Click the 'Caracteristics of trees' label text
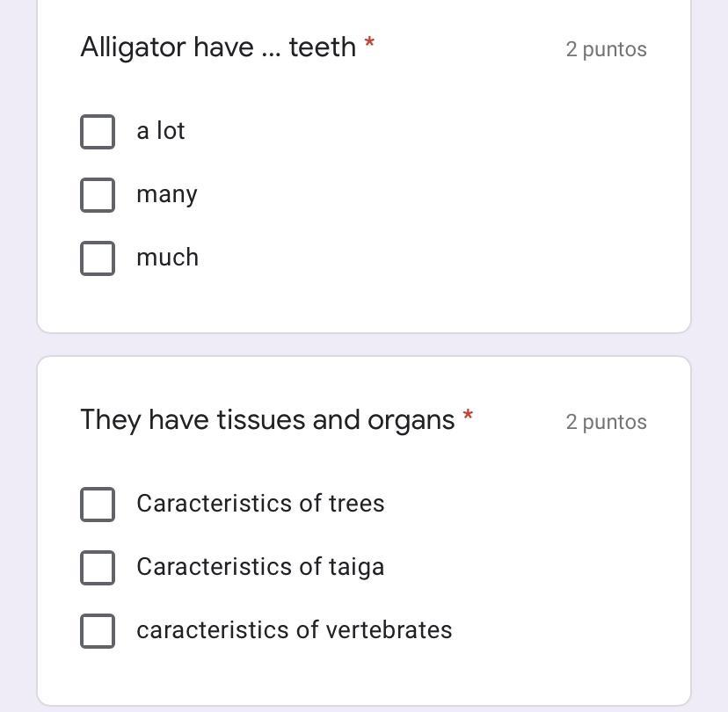Image resolution: width=728 pixels, height=712 pixels. coord(260,504)
